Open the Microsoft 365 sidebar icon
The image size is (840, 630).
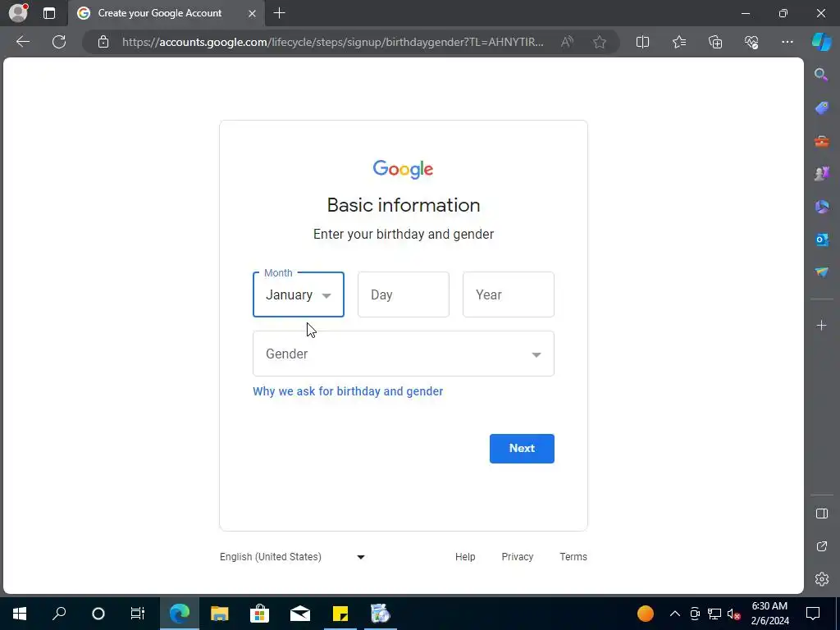point(821,206)
